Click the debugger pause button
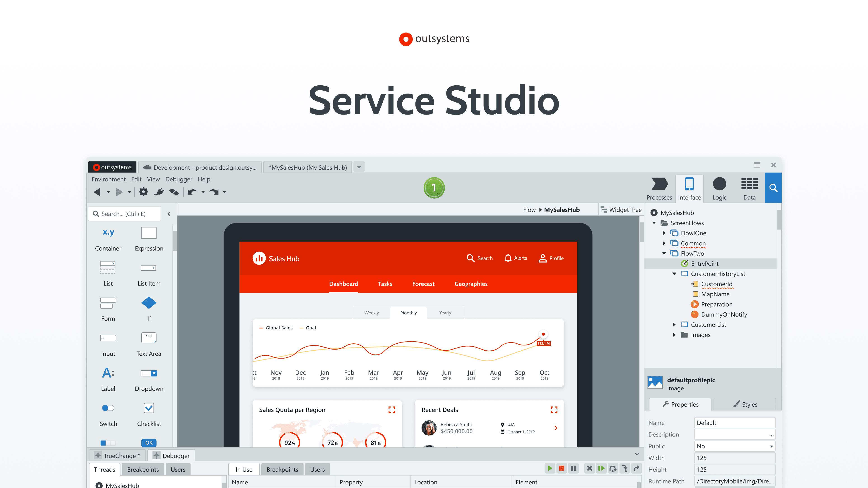 573,468
